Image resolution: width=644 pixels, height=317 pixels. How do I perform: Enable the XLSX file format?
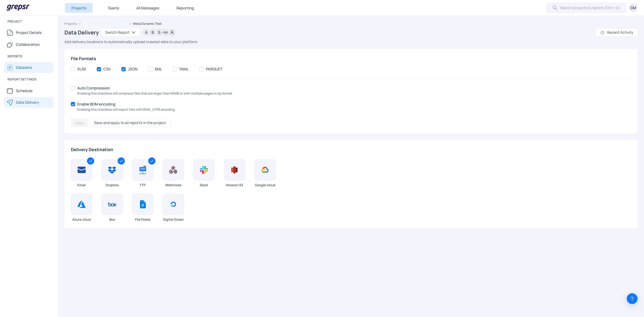pyautogui.click(x=73, y=69)
